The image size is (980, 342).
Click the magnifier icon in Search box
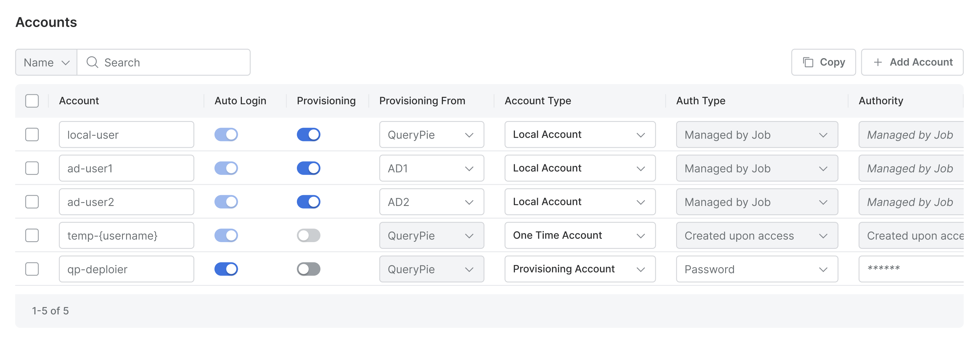pyautogui.click(x=92, y=62)
